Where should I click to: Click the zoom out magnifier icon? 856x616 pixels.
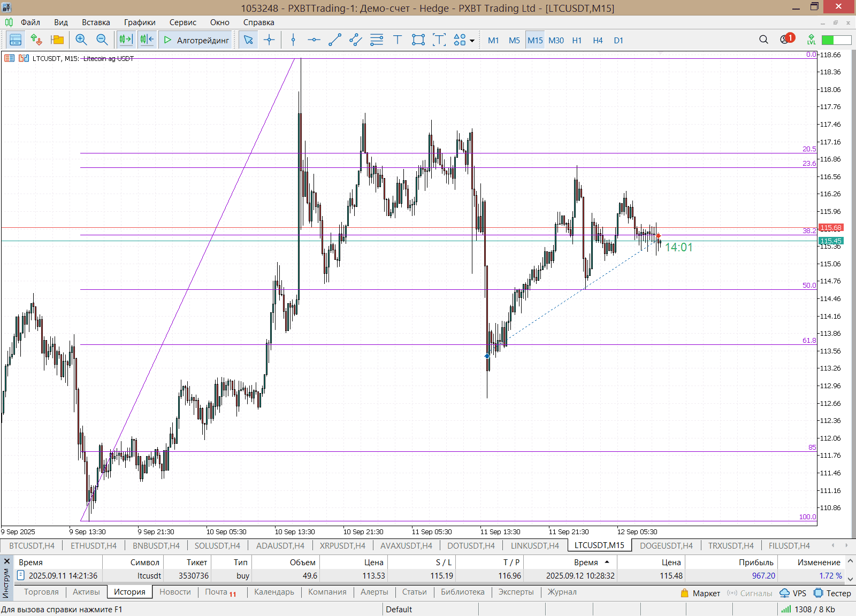pyautogui.click(x=102, y=40)
